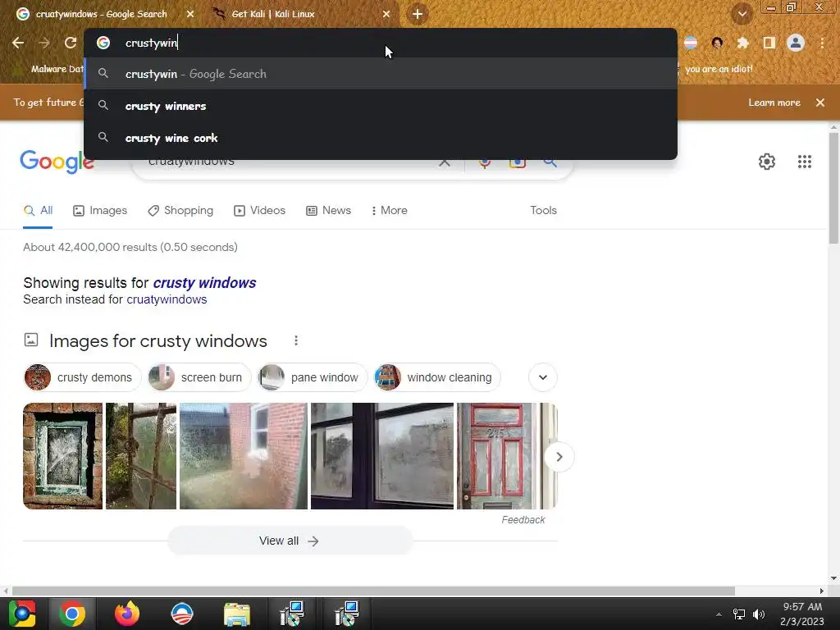Click the horizontal scrollbar at the bottom
The height and width of the screenshot is (630, 840).
pyautogui.click(x=373, y=591)
